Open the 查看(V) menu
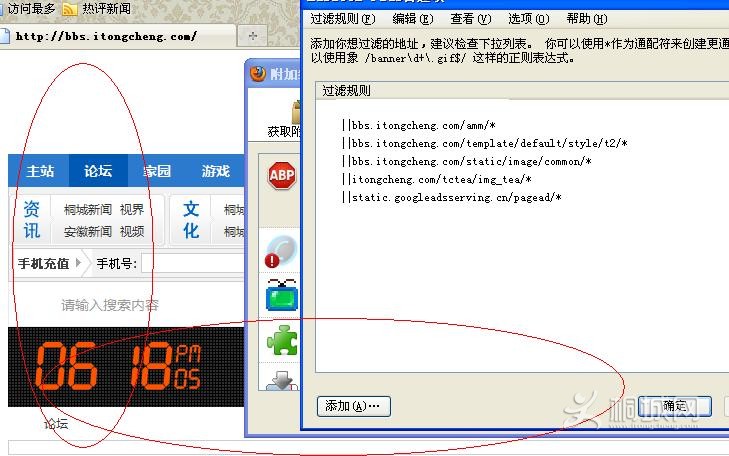This screenshot has width=729, height=456. (470, 19)
